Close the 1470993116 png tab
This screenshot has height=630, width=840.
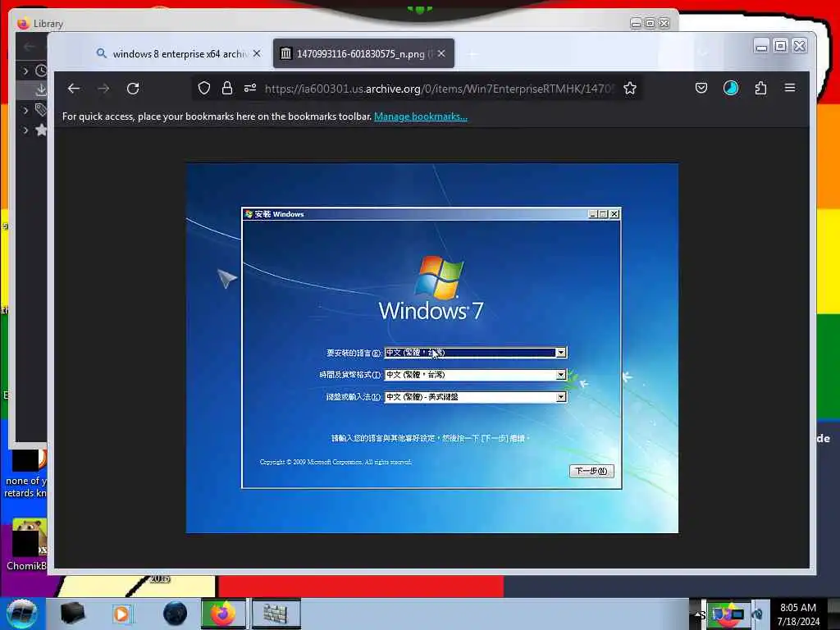click(x=441, y=53)
